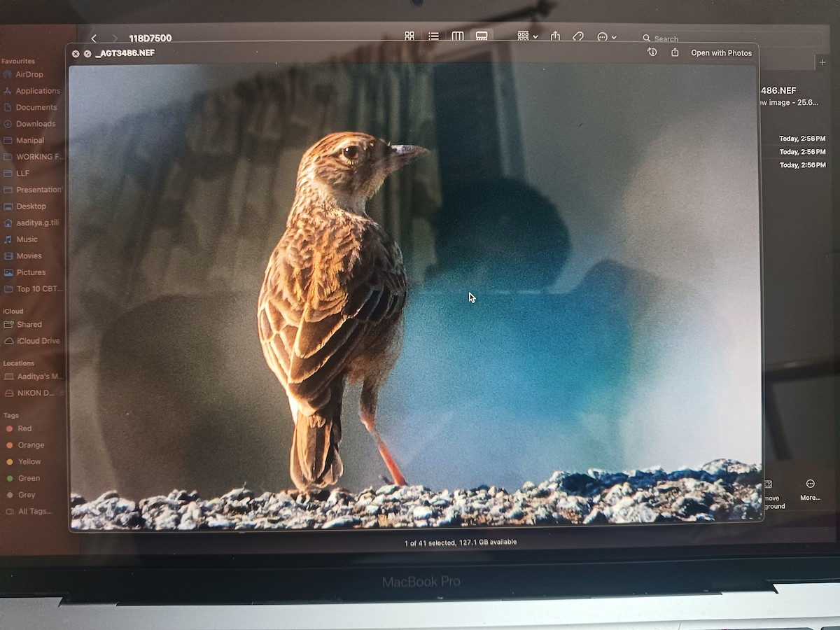
Task: Click the Open with Photos button
Action: click(x=722, y=52)
